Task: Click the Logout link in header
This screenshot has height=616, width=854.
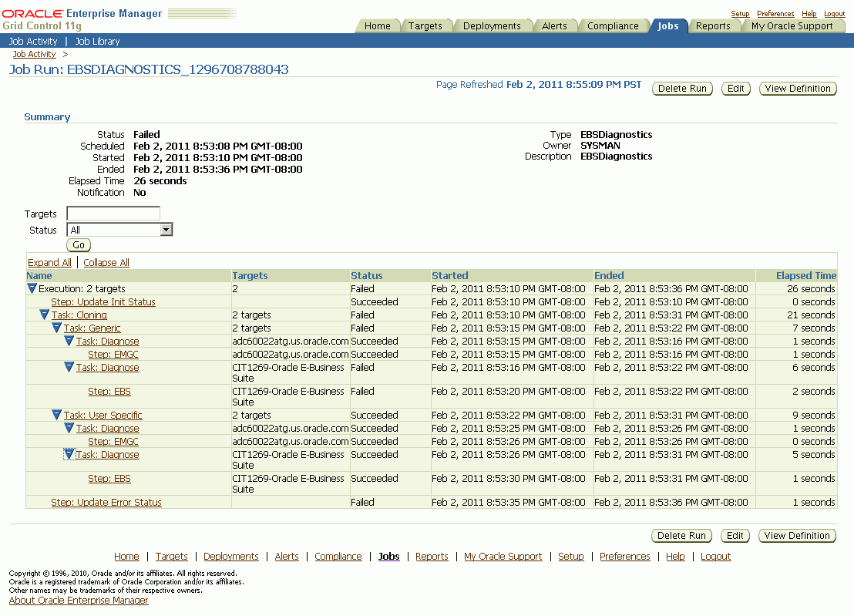Action: tap(835, 14)
